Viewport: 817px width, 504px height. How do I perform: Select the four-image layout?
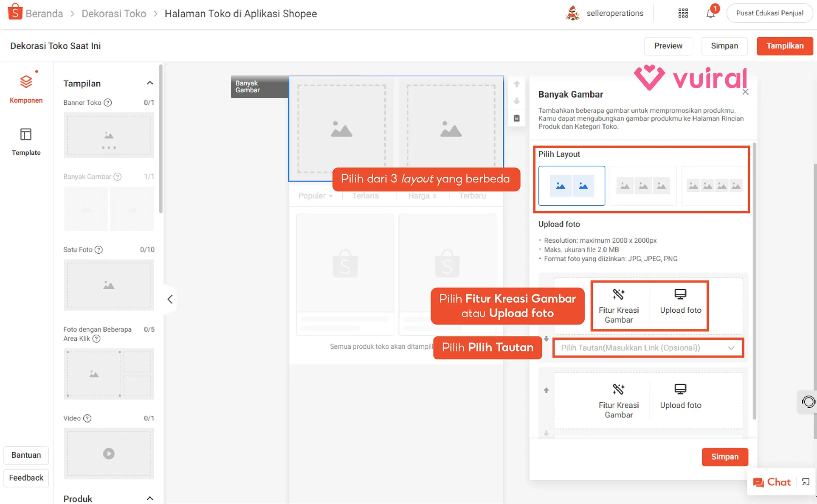tap(714, 186)
